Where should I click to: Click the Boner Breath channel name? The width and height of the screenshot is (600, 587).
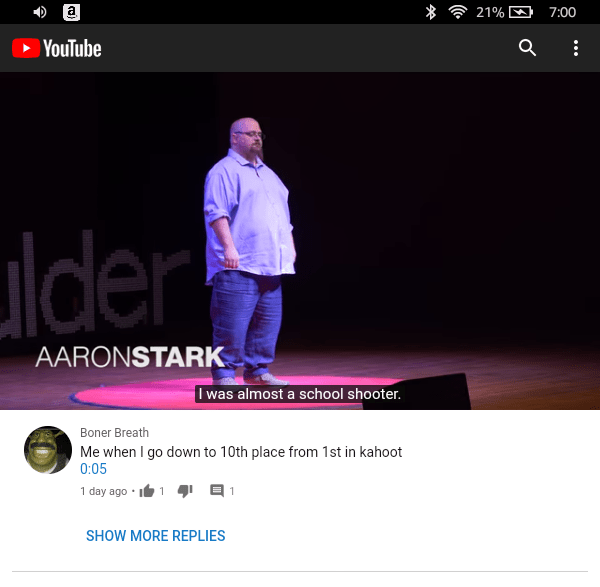[114, 433]
